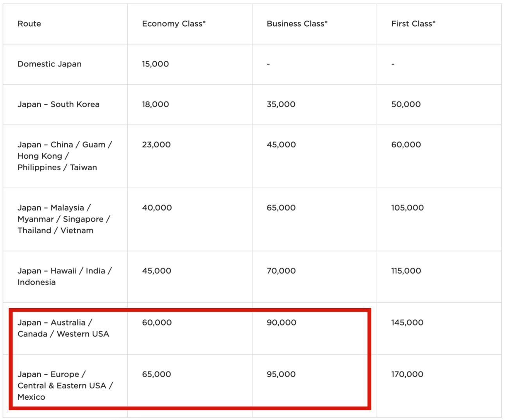Select the Japan – Europe / Central & Eastern USA cell
This screenshot has height=420, width=505.
coord(65,386)
